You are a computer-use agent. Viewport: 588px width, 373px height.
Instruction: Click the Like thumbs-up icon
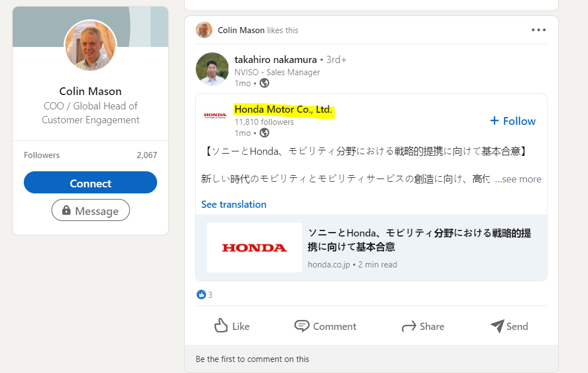point(221,325)
